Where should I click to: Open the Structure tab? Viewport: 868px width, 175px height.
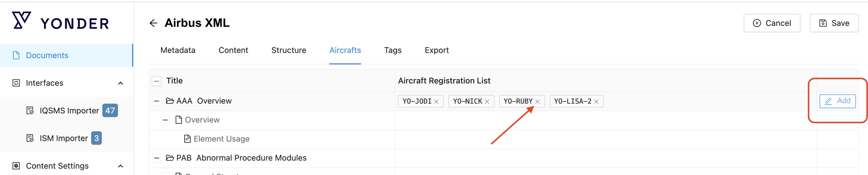point(288,50)
